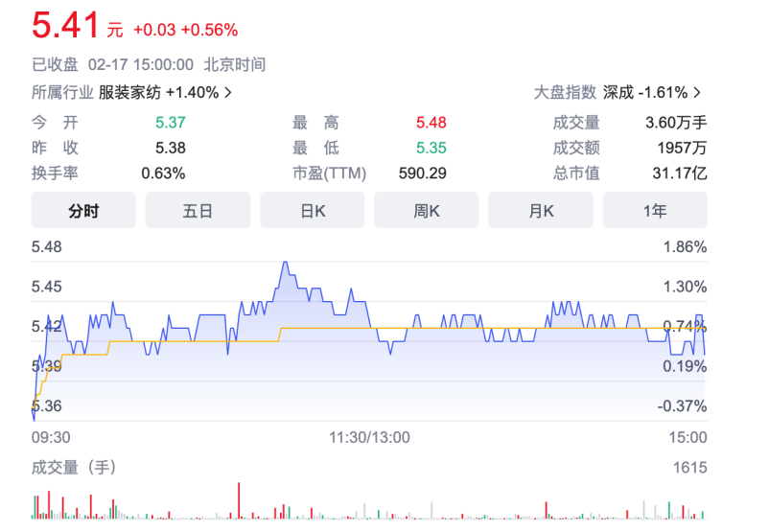769x532 pixels.
Task: Click the 11:30/13:00 time axis label
Action: pos(369,437)
